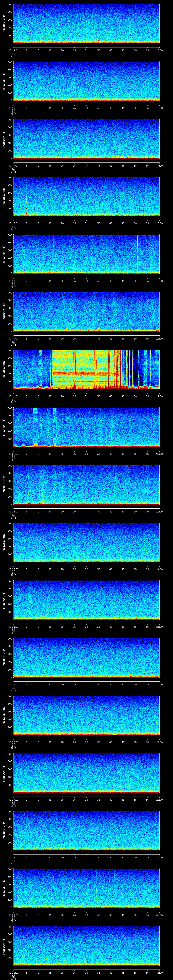Click the 13:30:00 start time label
Image resolution: width=173 pixels, height=980 pixels.
click(x=13, y=972)
